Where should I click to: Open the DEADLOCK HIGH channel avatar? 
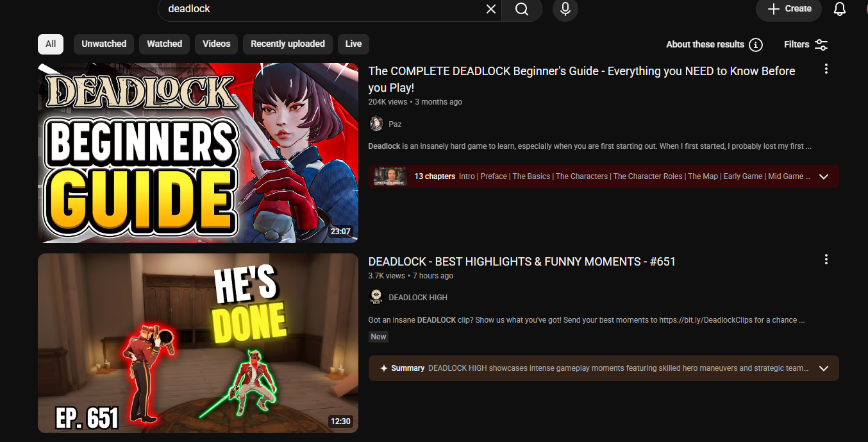pyautogui.click(x=376, y=297)
